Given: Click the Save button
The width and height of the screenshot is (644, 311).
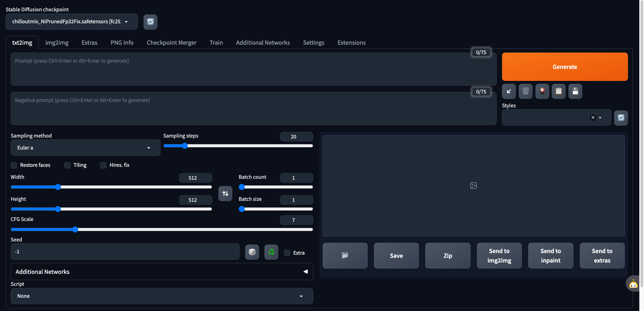Looking at the screenshot, I should (396, 256).
